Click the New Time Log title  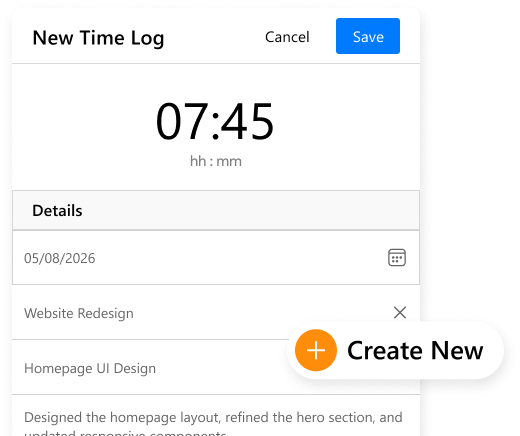98,38
